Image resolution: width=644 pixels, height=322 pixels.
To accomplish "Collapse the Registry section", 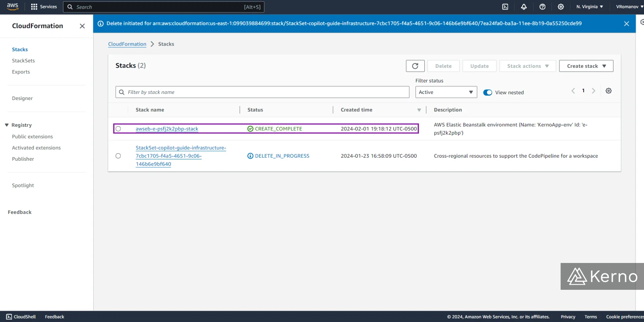I will click(7, 125).
